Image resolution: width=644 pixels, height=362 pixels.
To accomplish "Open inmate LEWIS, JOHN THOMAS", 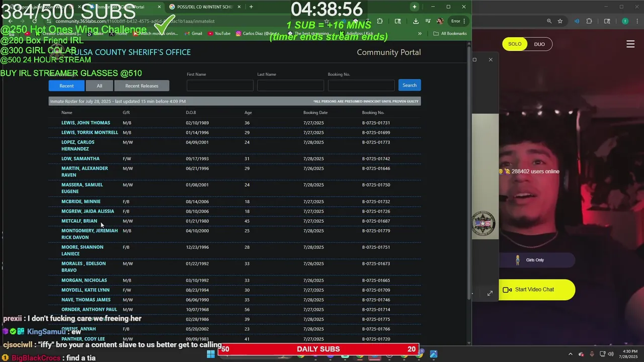I will [86, 123].
